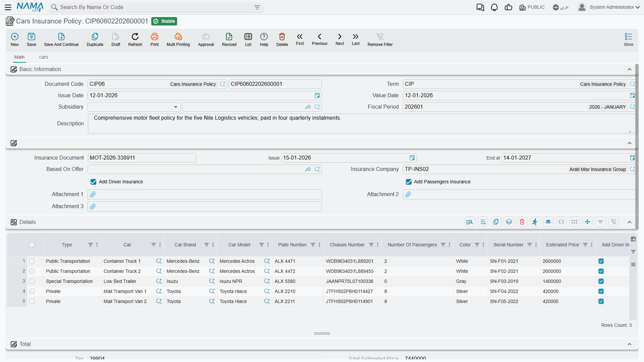Open the notifications bell icon

494,7
